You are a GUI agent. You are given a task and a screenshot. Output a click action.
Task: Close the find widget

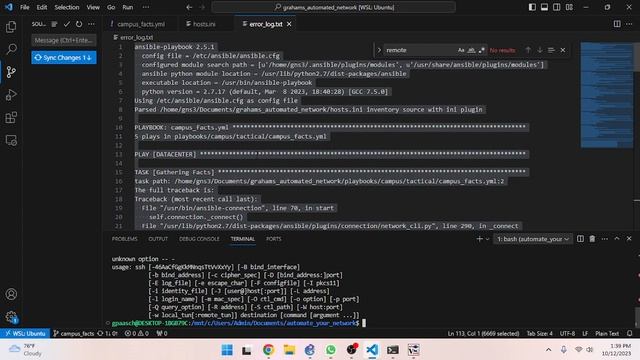coord(563,50)
